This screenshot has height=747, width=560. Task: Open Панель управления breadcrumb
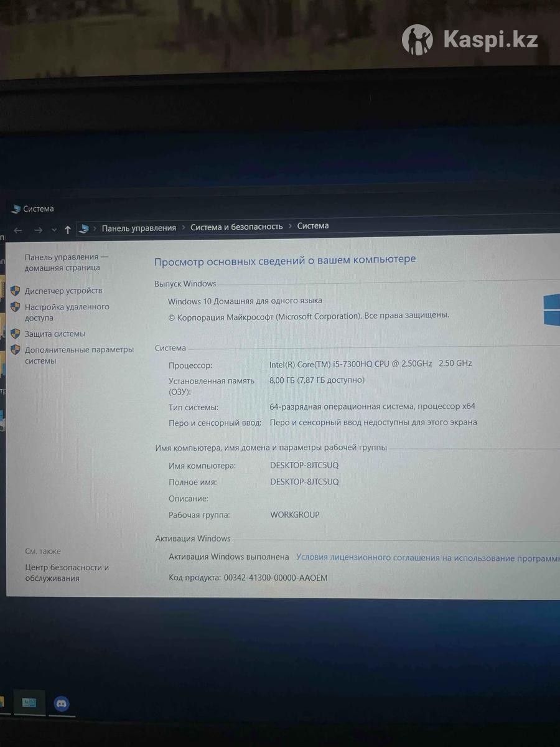point(139,228)
